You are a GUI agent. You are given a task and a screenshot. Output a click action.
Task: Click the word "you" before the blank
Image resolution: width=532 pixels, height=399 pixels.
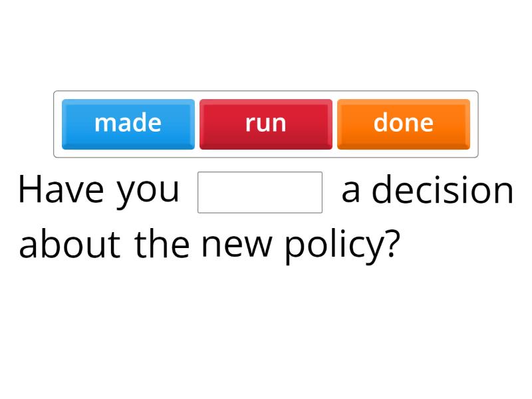point(148,191)
